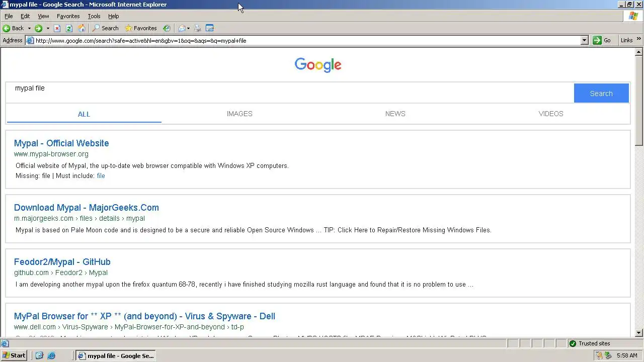Open 'Mypal - Official Website' result
The image size is (644, 362).
click(x=61, y=143)
